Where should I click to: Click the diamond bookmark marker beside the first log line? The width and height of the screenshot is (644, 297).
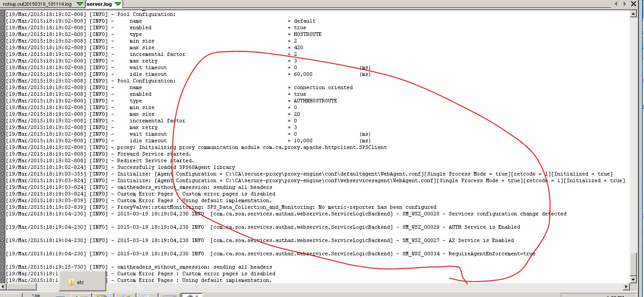pos(2,14)
